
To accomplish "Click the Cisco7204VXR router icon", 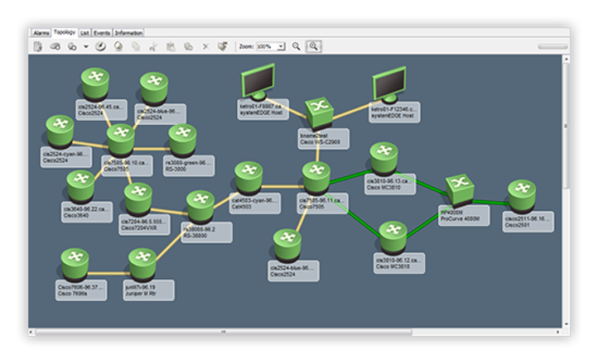I will click(x=137, y=197).
